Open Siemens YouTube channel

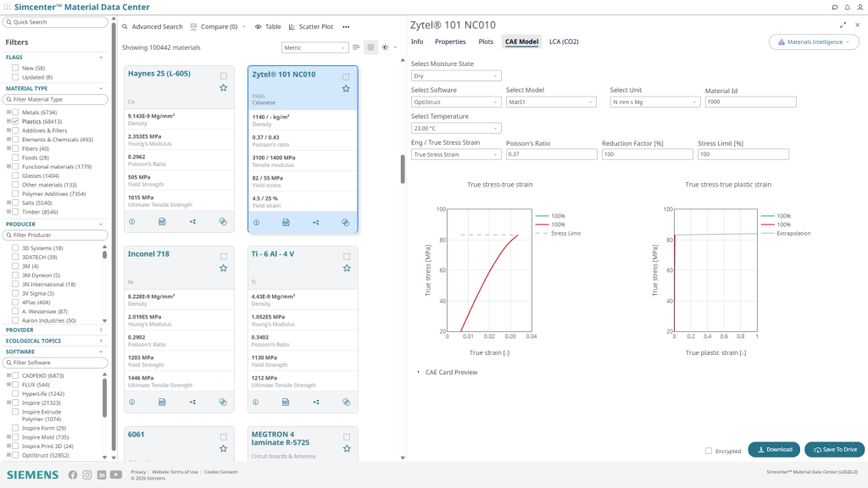pyautogui.click(x=115, y=474)
